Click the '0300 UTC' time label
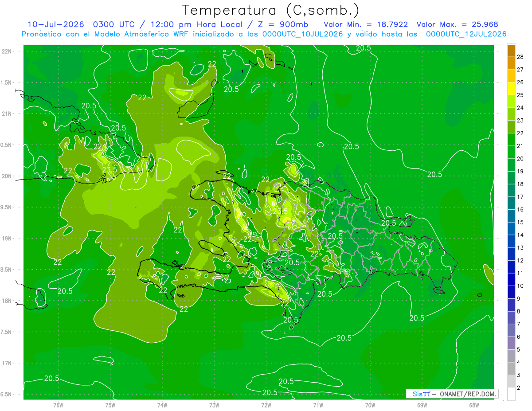 click(x=113, y=24)
